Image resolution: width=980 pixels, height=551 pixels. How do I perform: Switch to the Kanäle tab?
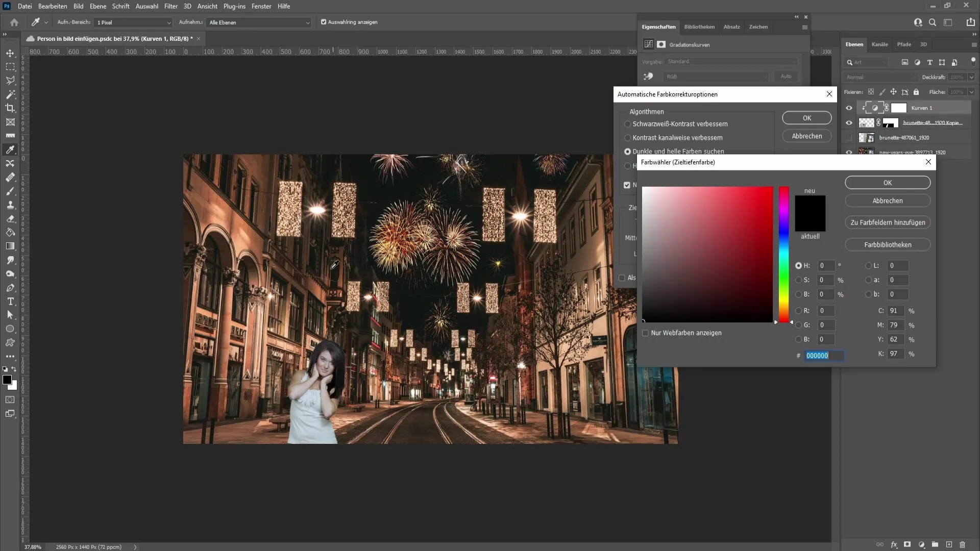[879, 44]
